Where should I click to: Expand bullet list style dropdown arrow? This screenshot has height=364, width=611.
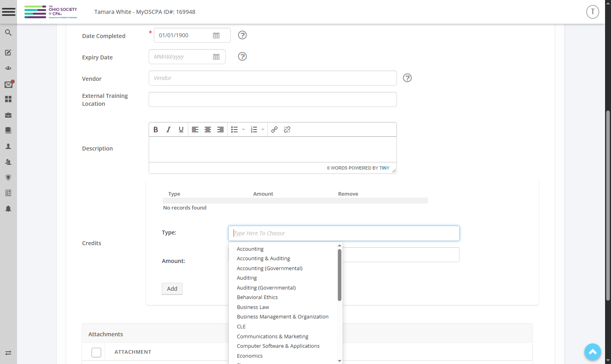click(243, 130)
